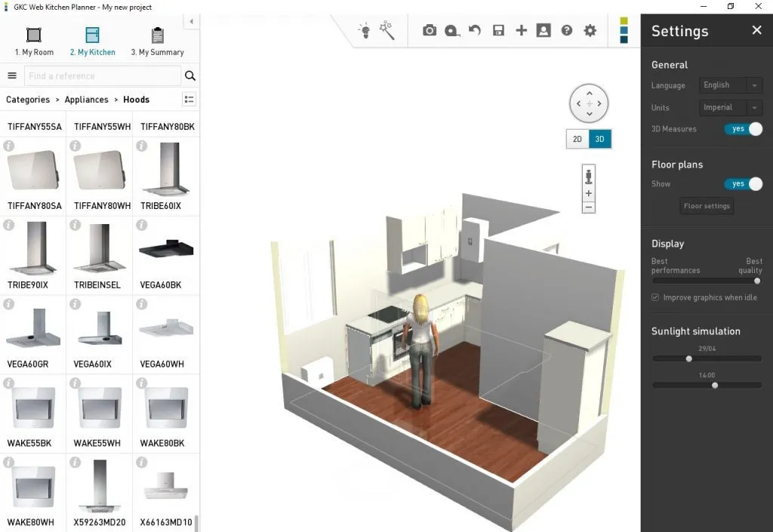The width and height of the screenshot is (773, 532).
Task: Open the 3. My Summary tab
Action: 157,39
